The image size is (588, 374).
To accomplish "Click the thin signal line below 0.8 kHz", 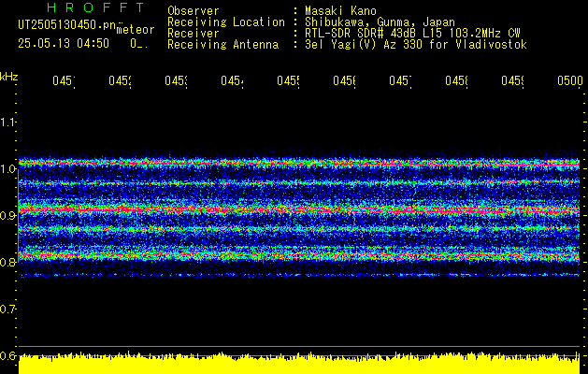I will coord(299,275).
